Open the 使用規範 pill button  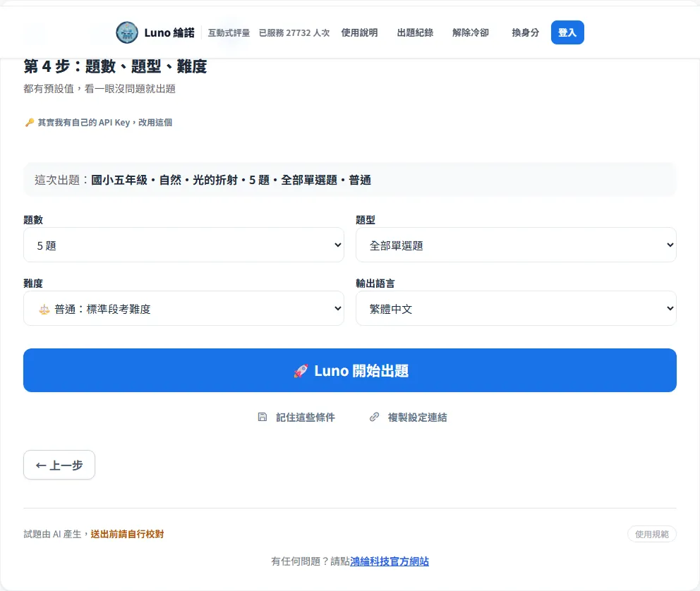pos(652,534)
